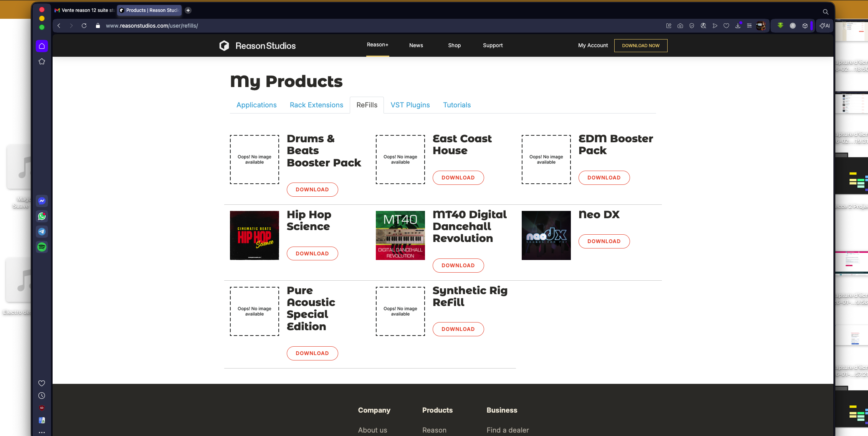Click the DOWNLOAD NOW button

point(640,46)
